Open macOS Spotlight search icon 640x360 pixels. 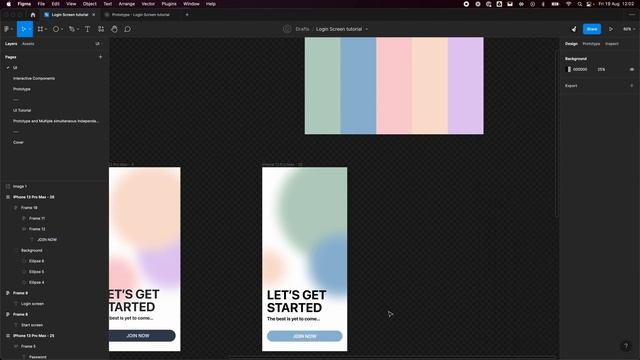(580, 4)
